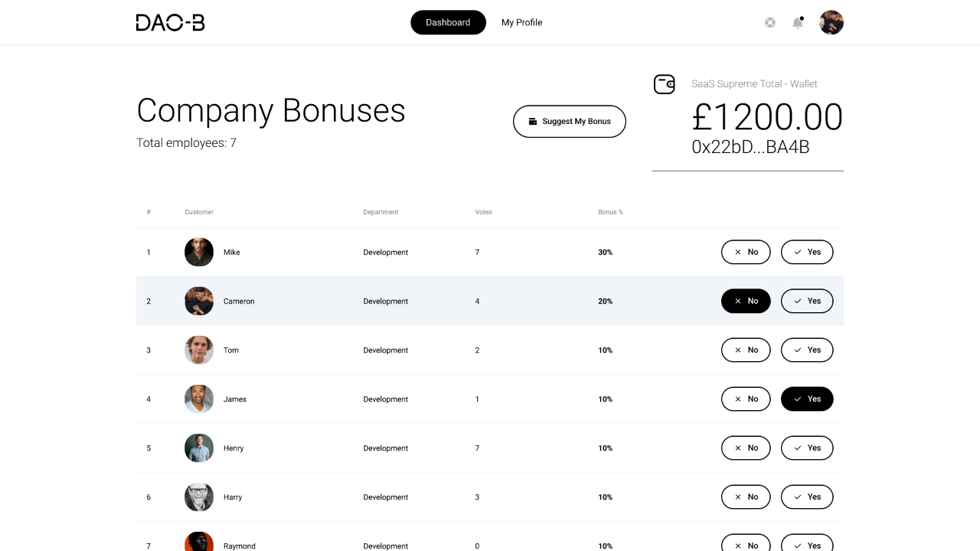Click the gray circle icon beside the bell

770,22
